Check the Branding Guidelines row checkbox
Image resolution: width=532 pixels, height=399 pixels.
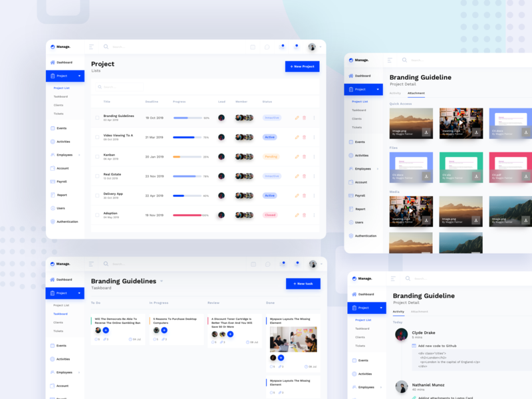pos(97,118)
